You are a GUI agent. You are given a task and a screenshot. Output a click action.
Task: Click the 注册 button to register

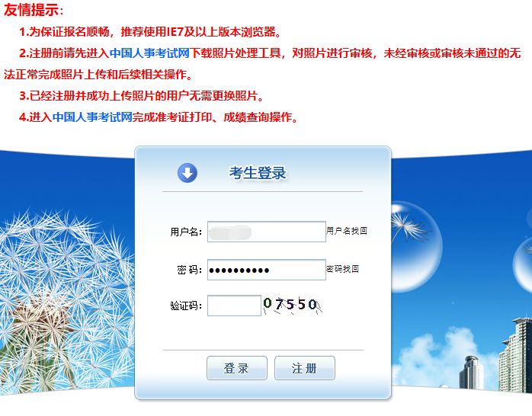click(305, 368)
